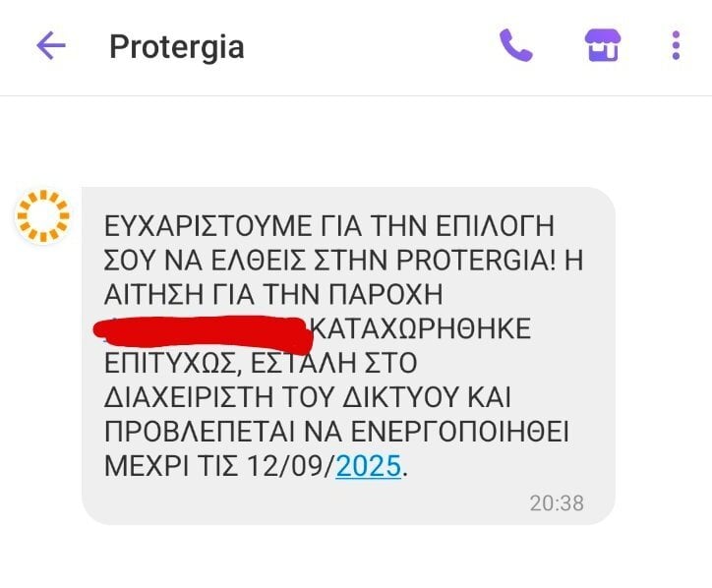The image size is (712, 588).
Task: Tap the first line ΕΥΧΑΡΙΣΤΟΥΜΕ ΓΙΑ ΤΗΝ ΕΠΙΛΟΓΗ
Action: [329, 226]
